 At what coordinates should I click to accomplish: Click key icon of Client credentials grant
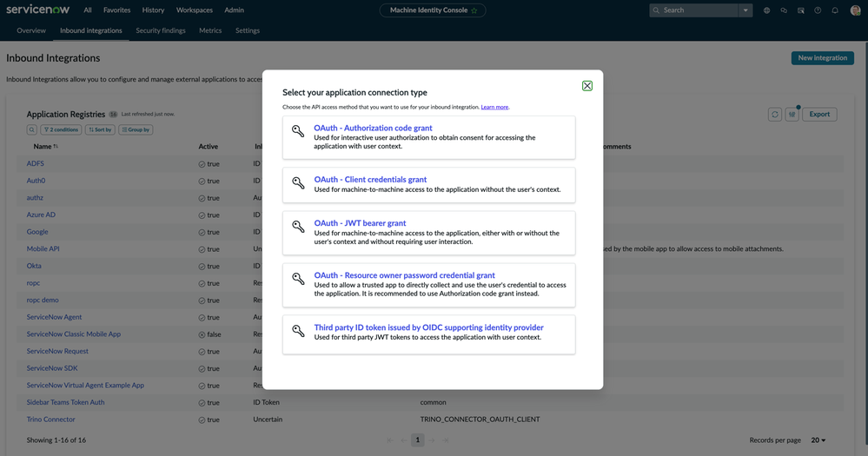coord(298,182)
